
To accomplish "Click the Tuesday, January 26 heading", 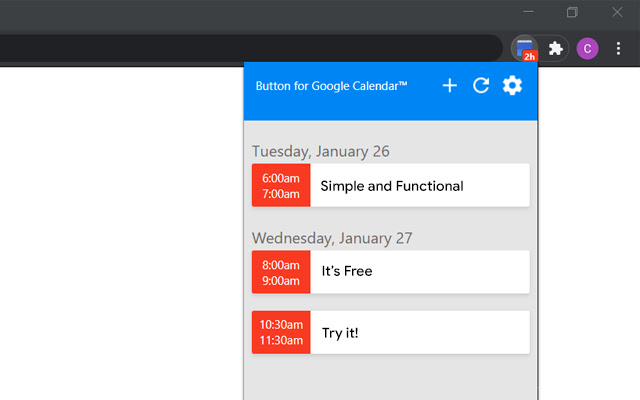I will coord(320,151).
